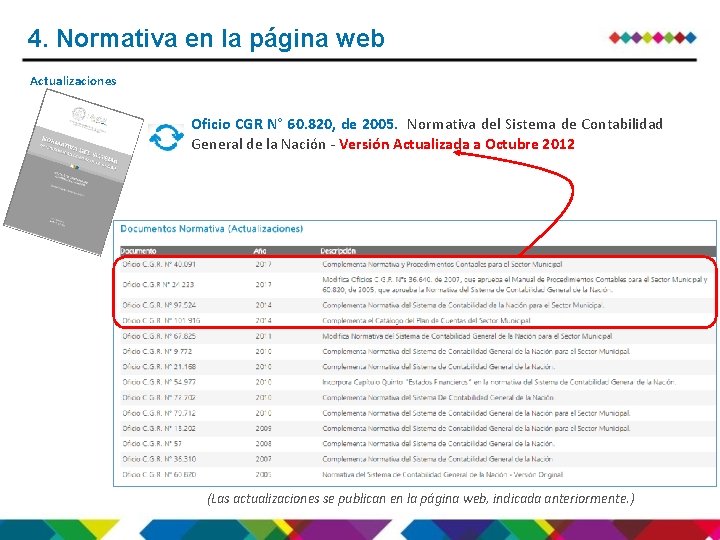Viewport: 720px width, 540px height.
Task: Open Oficio C.G.R. N° 40.091
Action: [159, 264]
